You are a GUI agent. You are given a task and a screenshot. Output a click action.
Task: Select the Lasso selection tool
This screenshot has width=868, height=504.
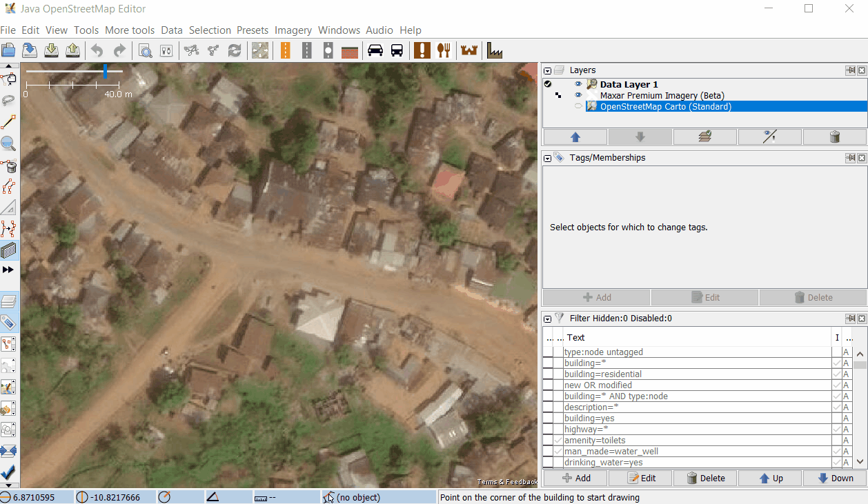[9, 101]
